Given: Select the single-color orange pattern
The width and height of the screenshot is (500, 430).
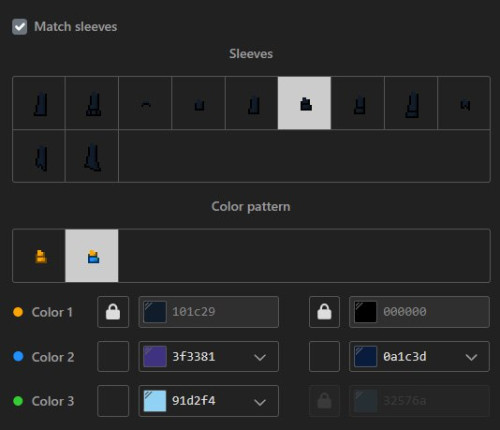Looking at the screenshot, I should tap(39, 256).
